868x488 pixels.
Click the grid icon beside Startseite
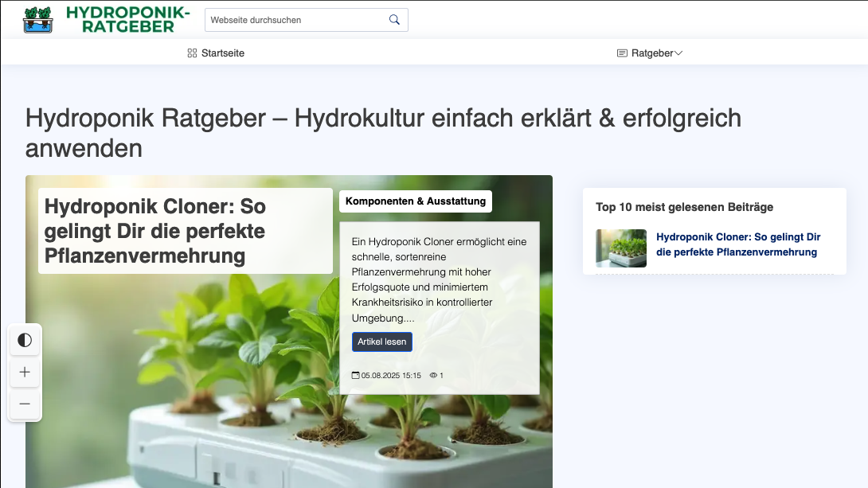tap(192, 53)
